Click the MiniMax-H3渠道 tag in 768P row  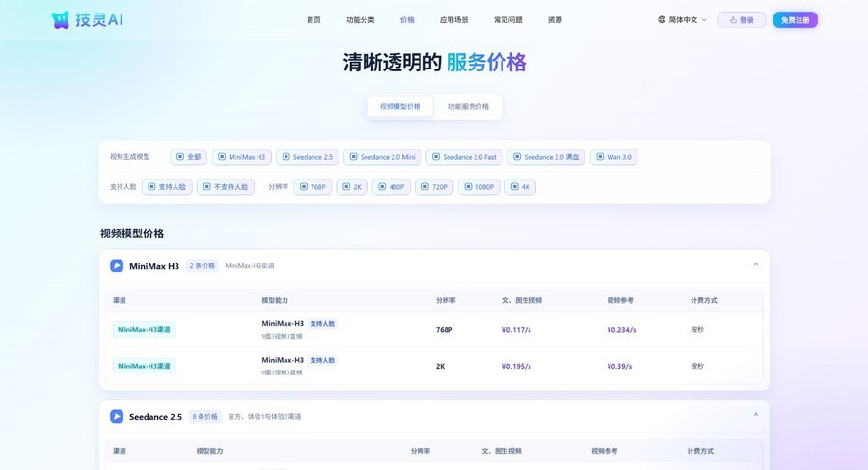pos(144,329)
